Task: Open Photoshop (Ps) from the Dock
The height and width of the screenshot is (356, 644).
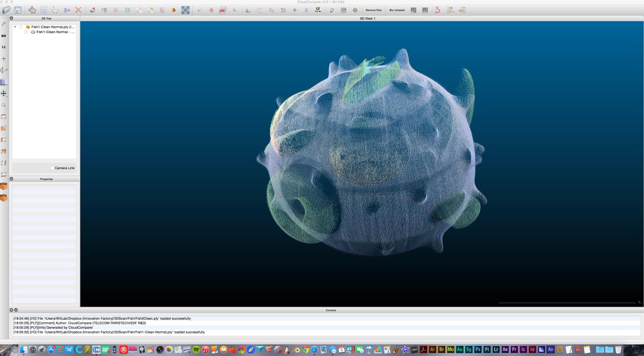Action: point(478,349)
